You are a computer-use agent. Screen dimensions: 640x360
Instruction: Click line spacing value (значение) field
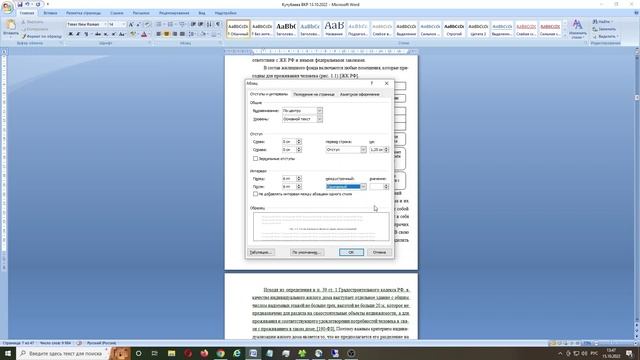point(376,187)
